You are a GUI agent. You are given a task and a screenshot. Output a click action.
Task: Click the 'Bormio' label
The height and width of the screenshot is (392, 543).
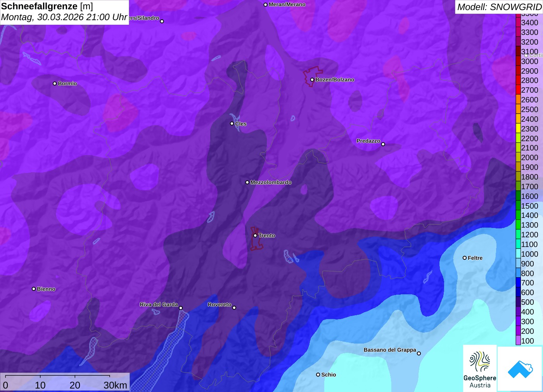67,83
